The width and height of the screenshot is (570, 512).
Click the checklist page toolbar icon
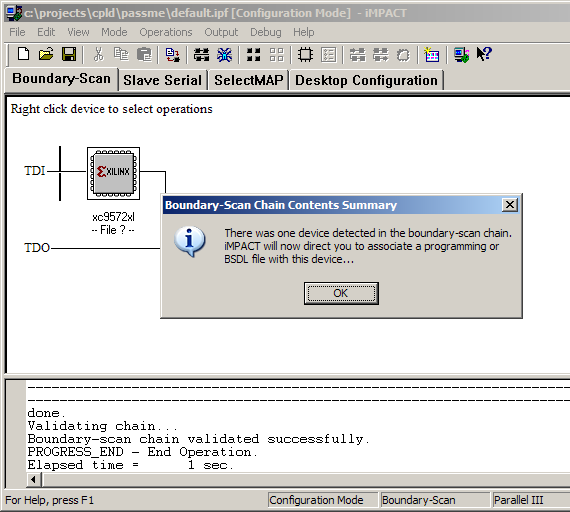(329, 55)
